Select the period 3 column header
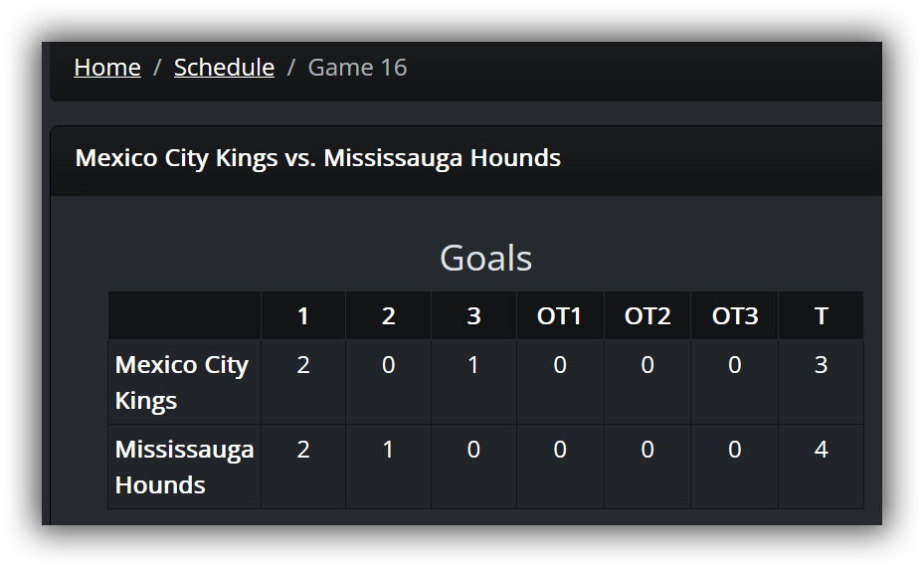 (x=473, y=316)
